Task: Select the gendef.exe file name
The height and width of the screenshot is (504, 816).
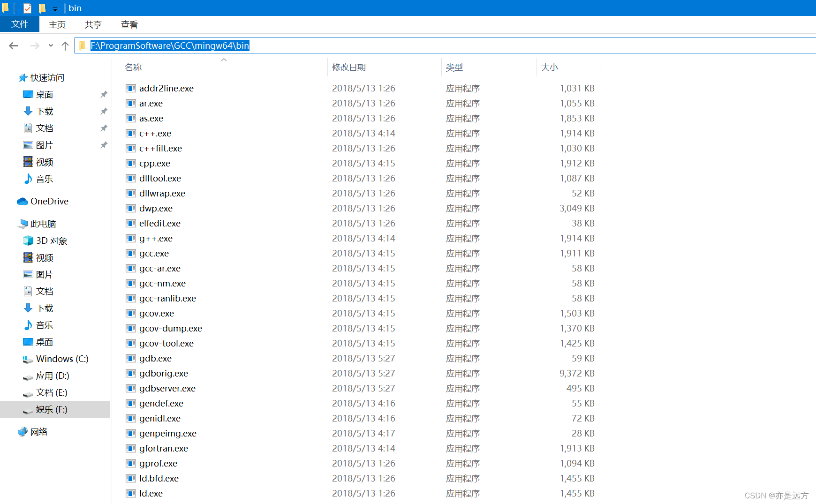Action: click(x=161, y=403)
